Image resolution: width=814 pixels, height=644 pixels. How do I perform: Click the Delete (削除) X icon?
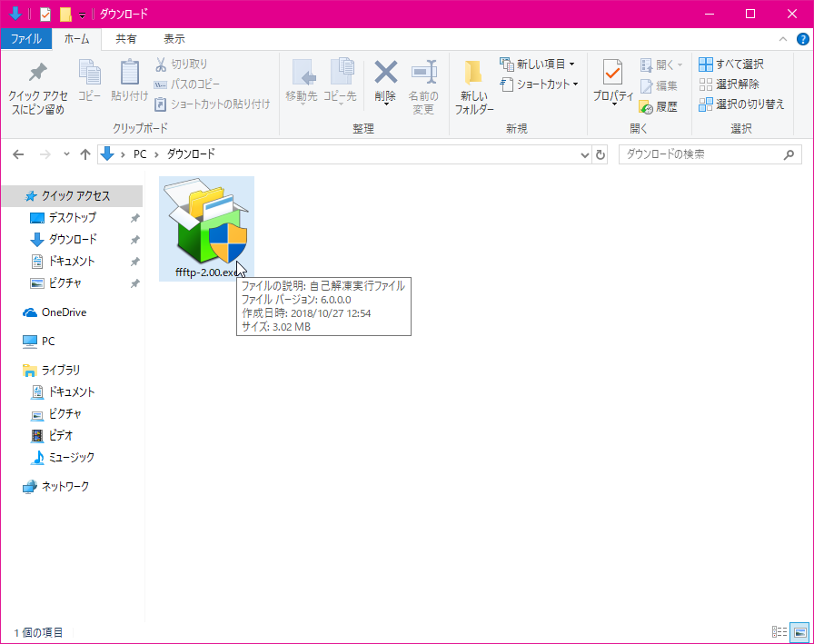coord(385,73)
